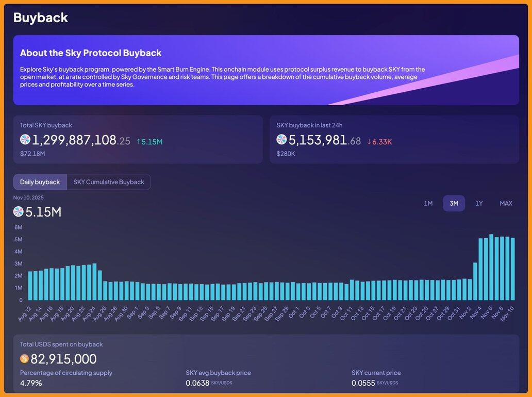Show the MAX time range
532x397 pixels.
pyautogui.click(x=506, y=203)
